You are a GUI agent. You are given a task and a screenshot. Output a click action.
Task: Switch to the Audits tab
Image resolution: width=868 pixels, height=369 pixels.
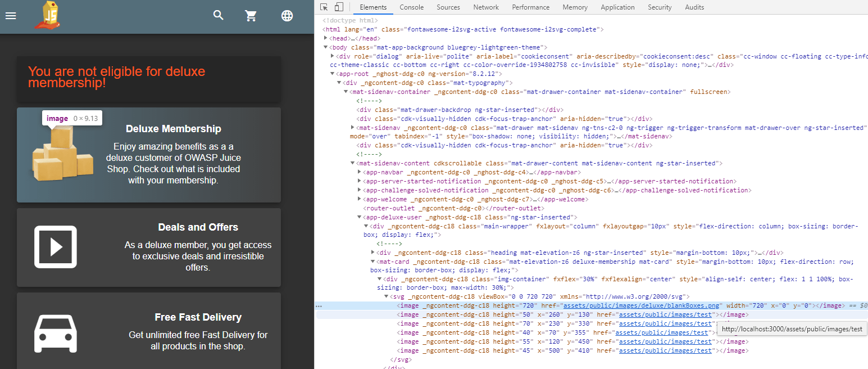click(694, 7)
